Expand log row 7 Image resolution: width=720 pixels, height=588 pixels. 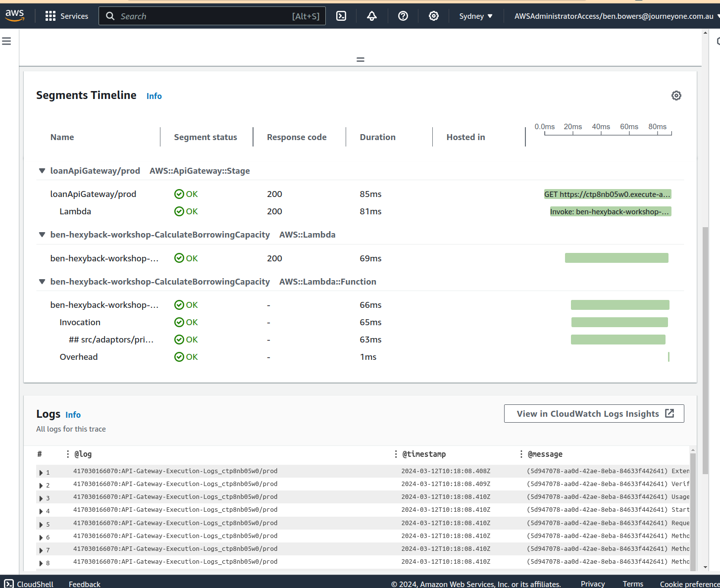point(41,550)
